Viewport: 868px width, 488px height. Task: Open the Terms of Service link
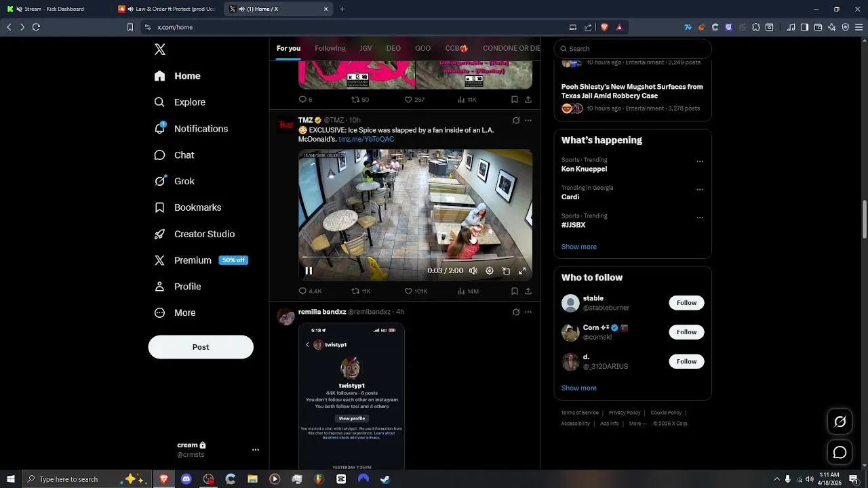pos(580,413)
